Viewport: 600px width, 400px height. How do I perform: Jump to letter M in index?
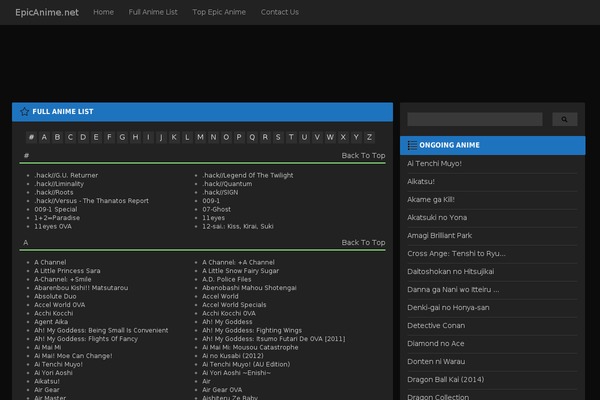point(200,137)
